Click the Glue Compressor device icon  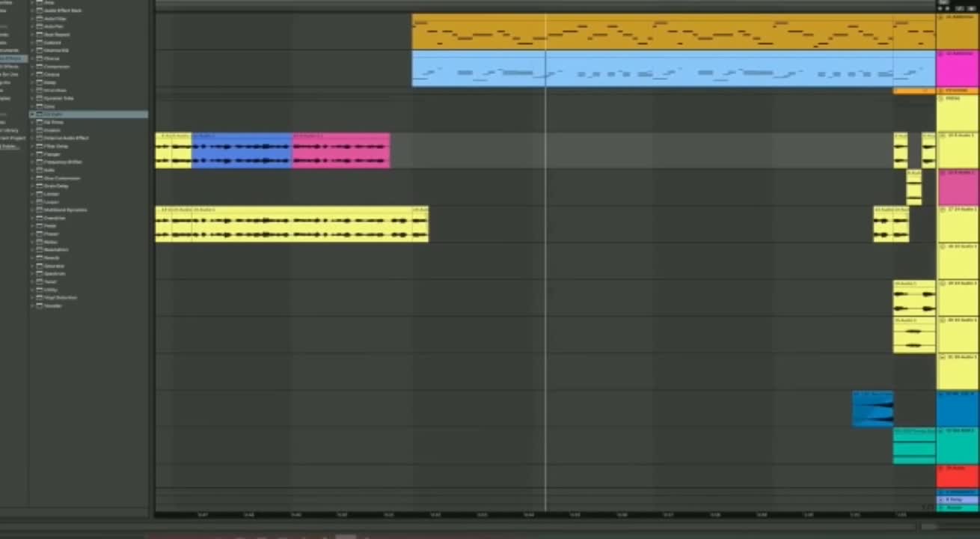coord(40,178)
